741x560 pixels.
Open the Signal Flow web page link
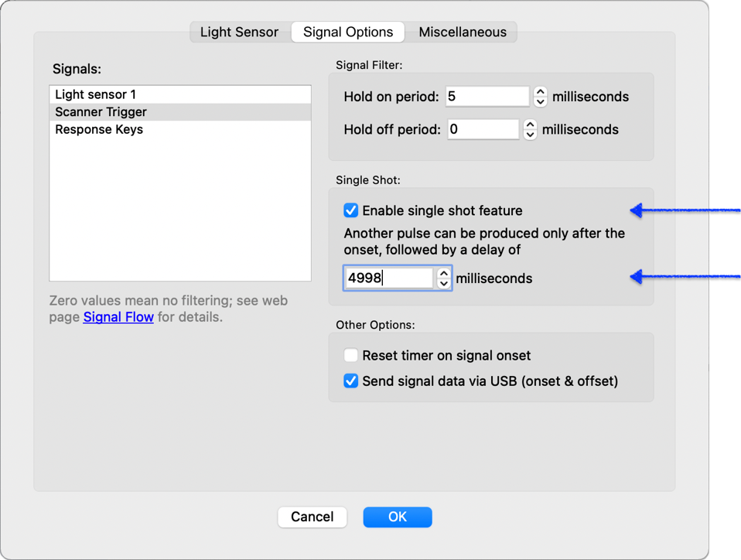click(x=118, y=317)
